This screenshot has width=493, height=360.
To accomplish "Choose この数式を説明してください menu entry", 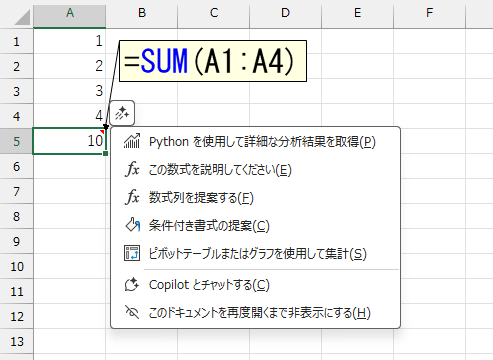I will tap(255, 169).
